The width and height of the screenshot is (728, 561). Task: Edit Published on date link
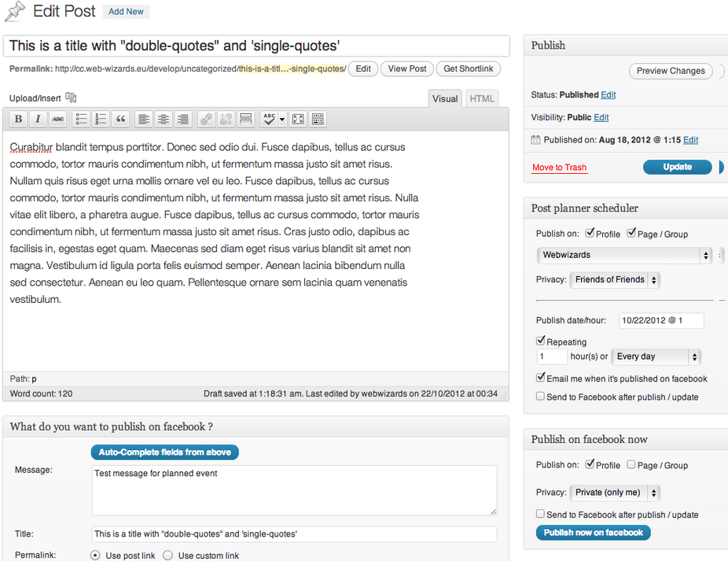[690, 140]
